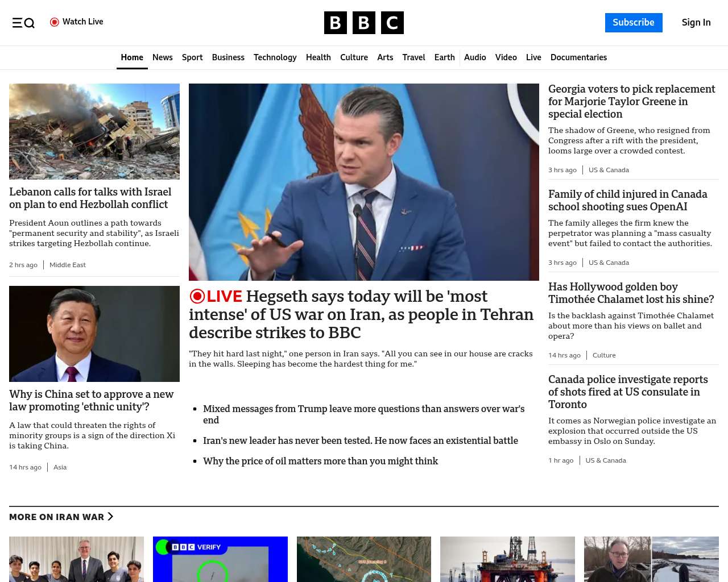Screen dimensions: 728x582
Task: Open the oil rig story thumbnail
Action: pyautogui.click(x=507, y=559)
